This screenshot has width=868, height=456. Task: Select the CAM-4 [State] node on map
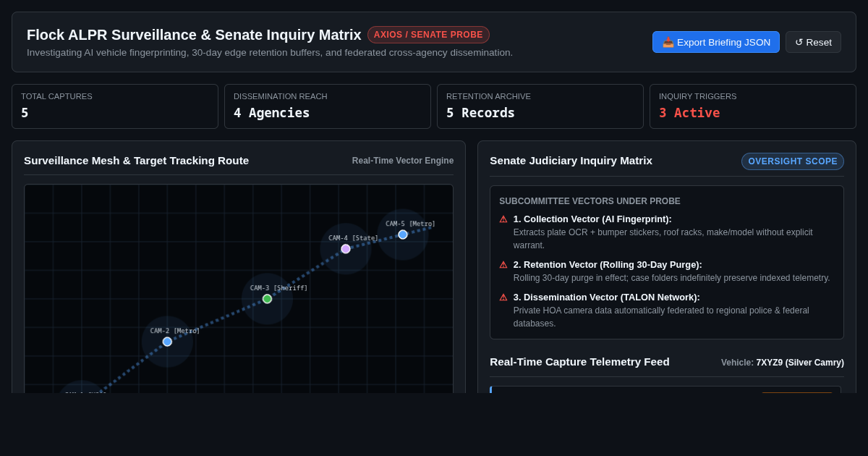click(x=346, y=249)
